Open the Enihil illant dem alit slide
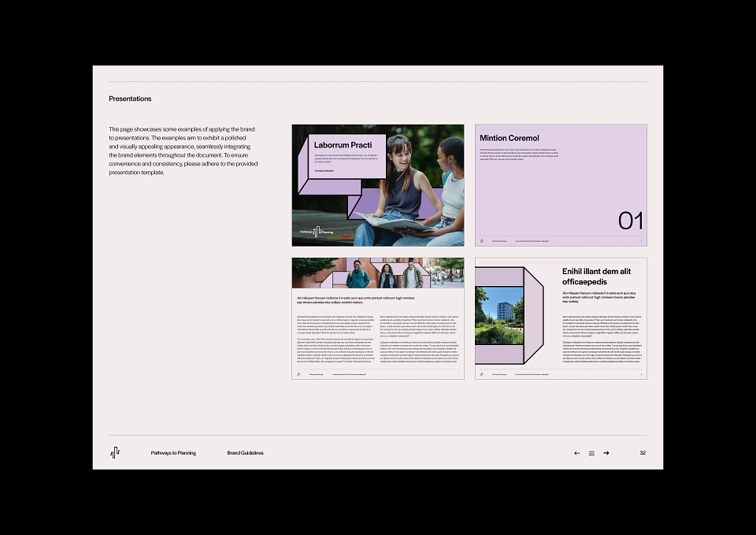This screenshot has height=535, width=756. [561, 318]
